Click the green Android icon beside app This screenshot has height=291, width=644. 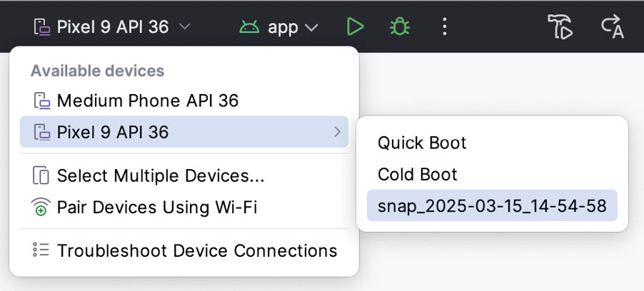pos(250,27)
